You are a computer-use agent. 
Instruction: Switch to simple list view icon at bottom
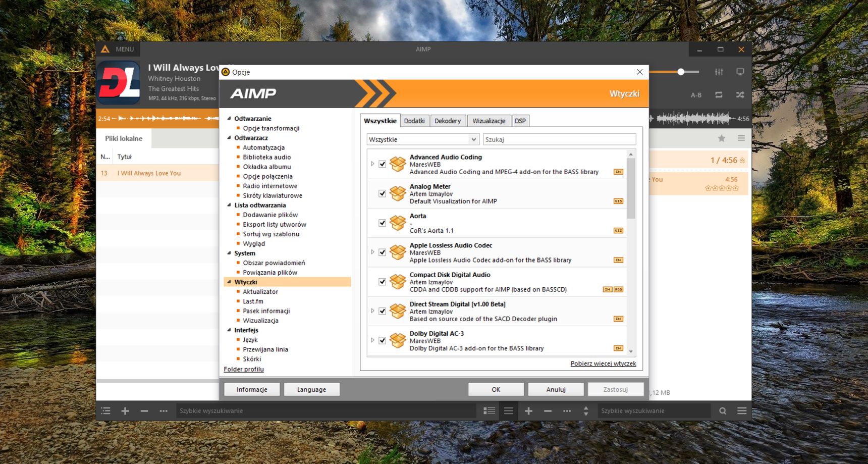[509, 411]
